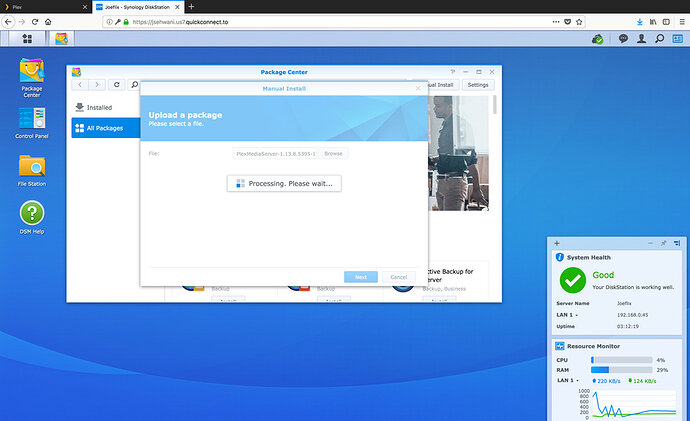Open DSM Main Menu grid icon
690x421 pixels.
[27, 39]
